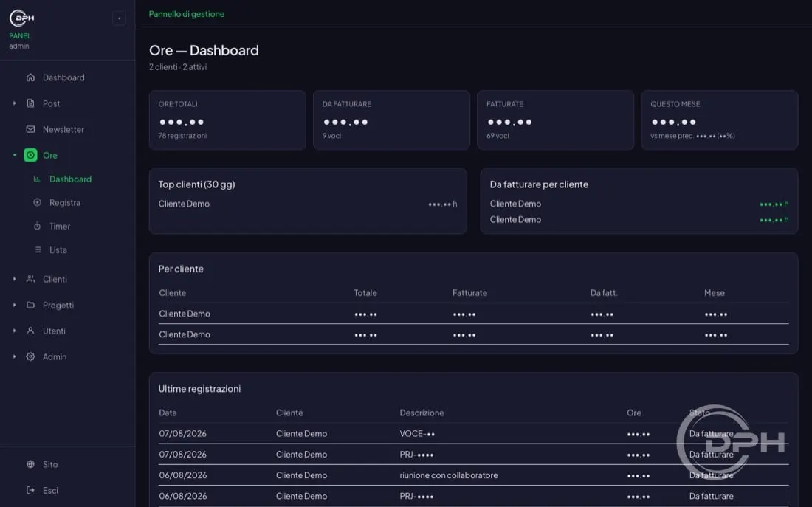Image resolution: width=812 pixels, height=507 pixels.
Task: Click the Esci logout icon
Action: pos(30,491)
